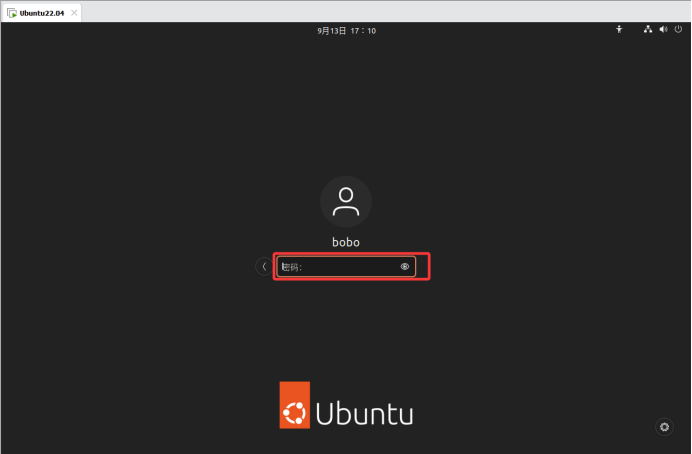Open the date and time display
Screen dimensions: 692x454
pos(346,31)
